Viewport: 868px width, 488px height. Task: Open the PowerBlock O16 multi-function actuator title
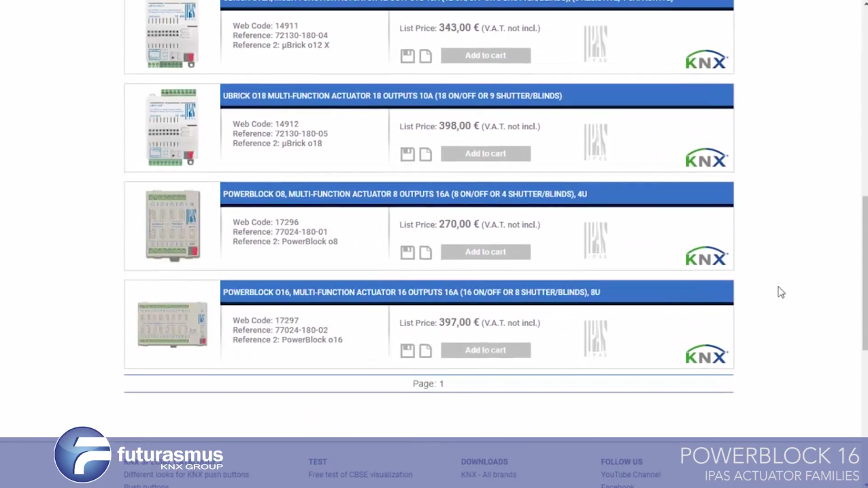coord(411,292)
